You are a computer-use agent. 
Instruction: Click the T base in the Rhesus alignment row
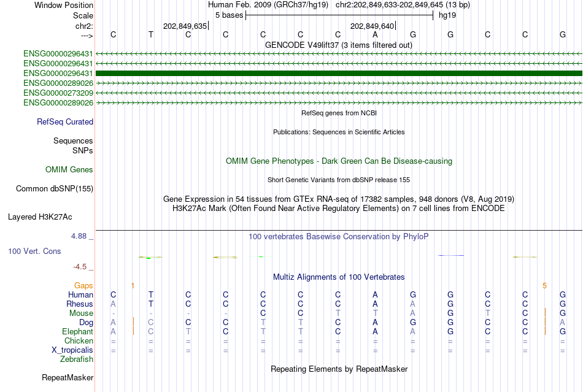[150, 304]
